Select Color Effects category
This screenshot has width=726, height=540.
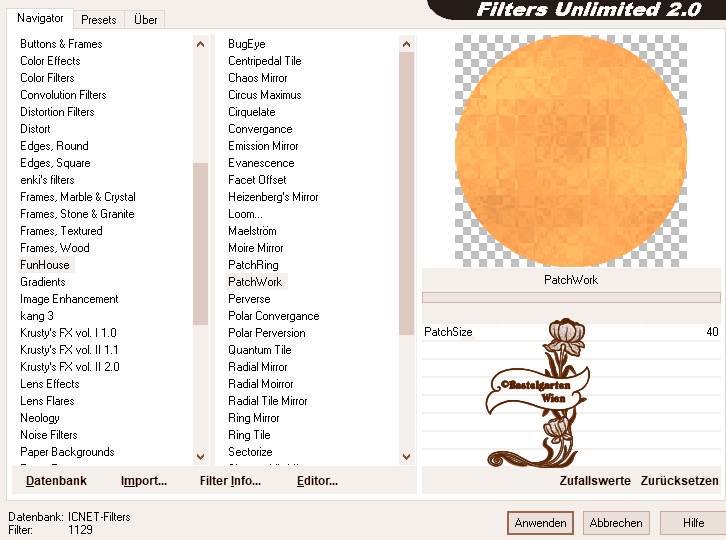coord(50,61)
